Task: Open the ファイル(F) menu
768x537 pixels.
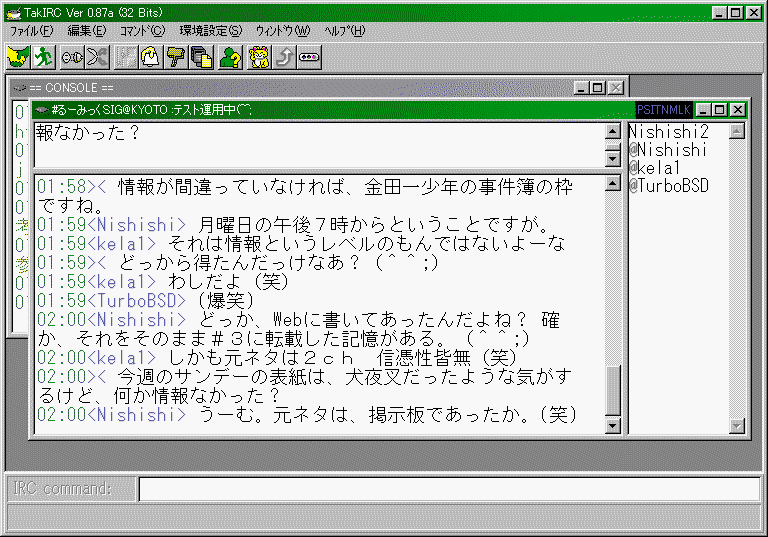Action: coord(31,31)
